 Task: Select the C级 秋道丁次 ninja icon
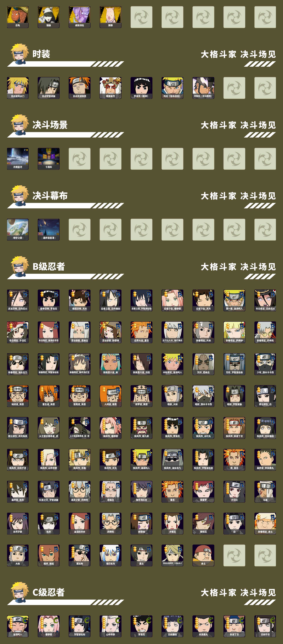pyautogui.click(x=234, y=626)
